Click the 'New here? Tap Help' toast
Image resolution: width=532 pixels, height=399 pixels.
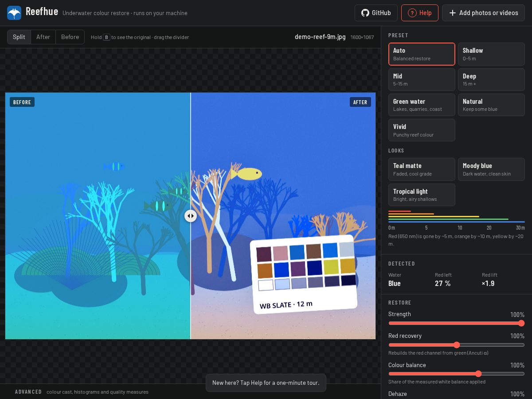click(266, 383)
